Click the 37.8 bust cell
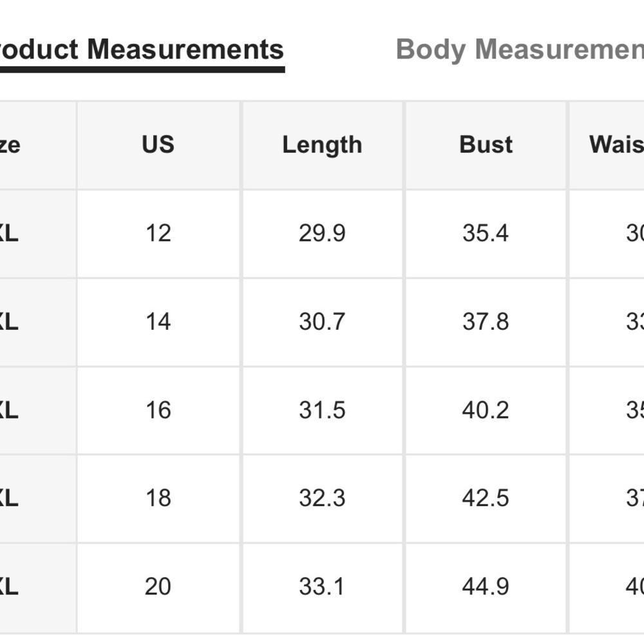Viewport: 644px width, 644px height. point(486,321)
